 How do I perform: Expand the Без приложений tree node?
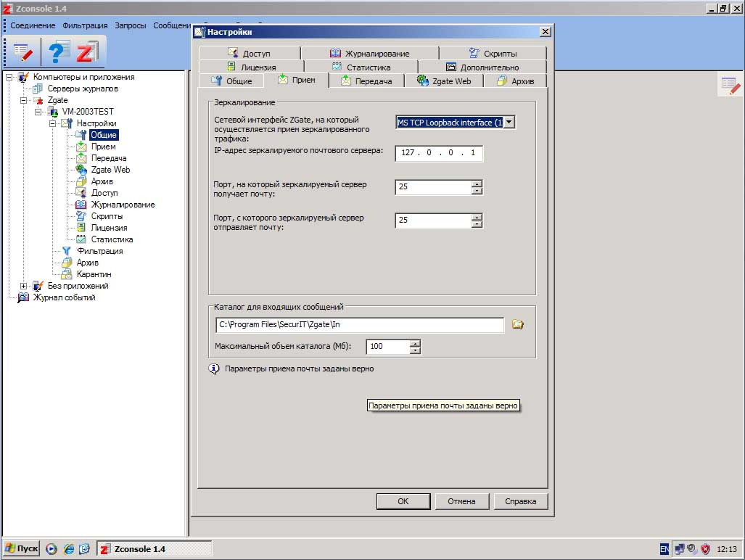click(x=23, y=286)
